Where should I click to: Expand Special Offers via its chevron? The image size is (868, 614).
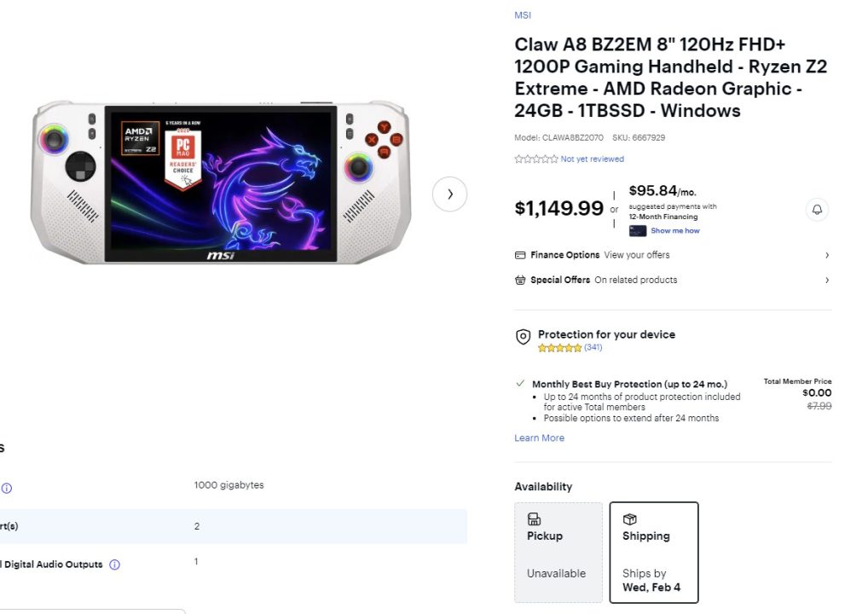[826, 280]
